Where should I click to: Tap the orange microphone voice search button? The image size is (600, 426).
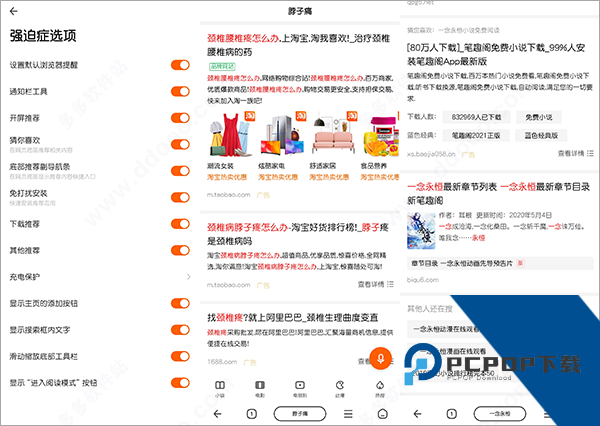click(380, 356)
